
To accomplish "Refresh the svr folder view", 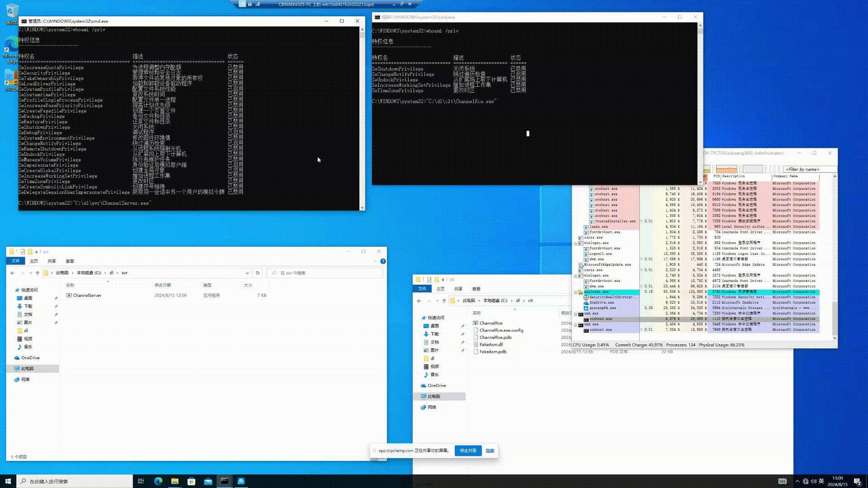I will (258, 273).
